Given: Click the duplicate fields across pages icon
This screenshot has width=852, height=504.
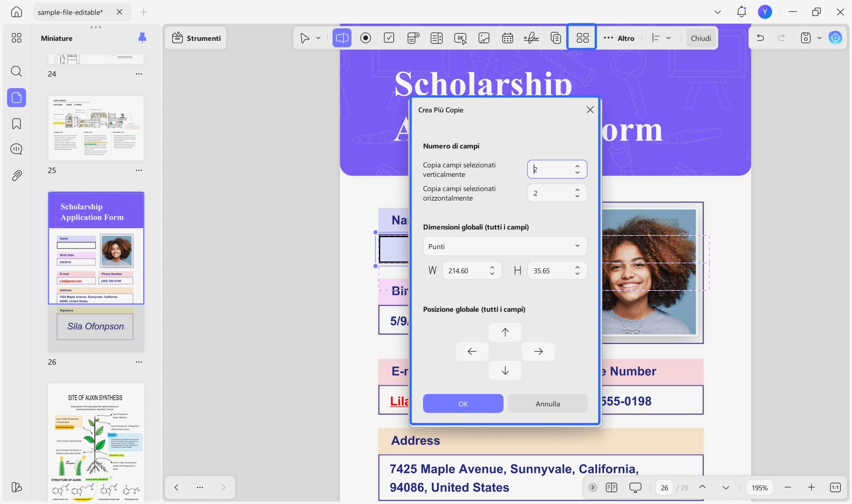Looking at the screenshot, I should tap(556, 38).
